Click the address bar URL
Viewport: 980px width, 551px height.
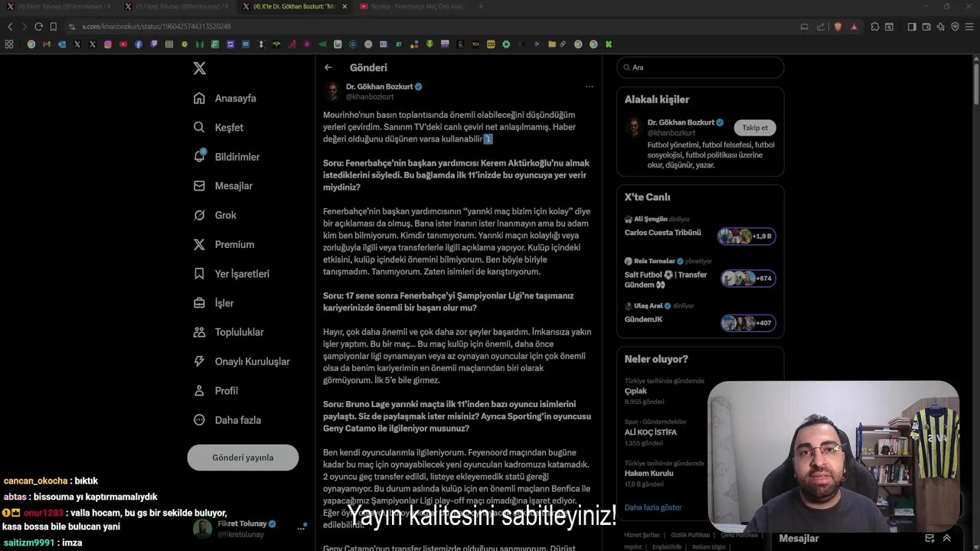[x=156, y=26]
